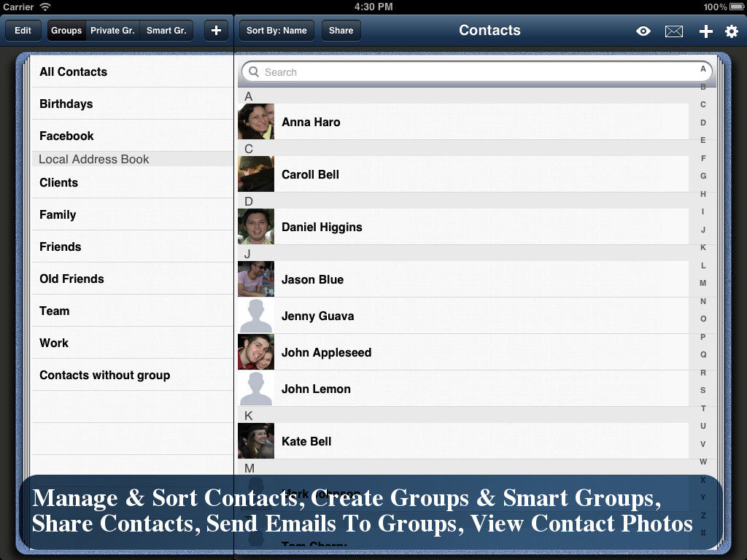The width and height of the screenshot is (747, 560).
Task: Switch to the Groups tab
Action: [x=66, y=31]
